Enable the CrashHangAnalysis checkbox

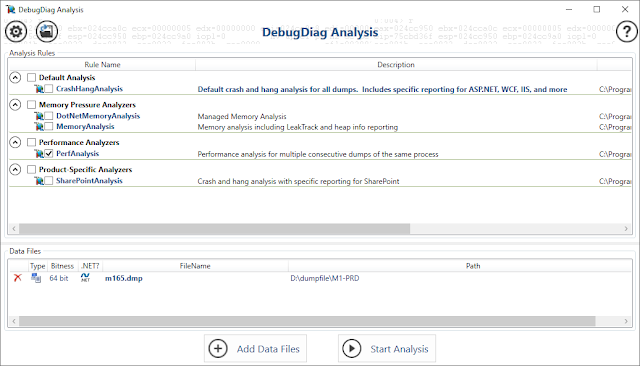click(49, 89)
